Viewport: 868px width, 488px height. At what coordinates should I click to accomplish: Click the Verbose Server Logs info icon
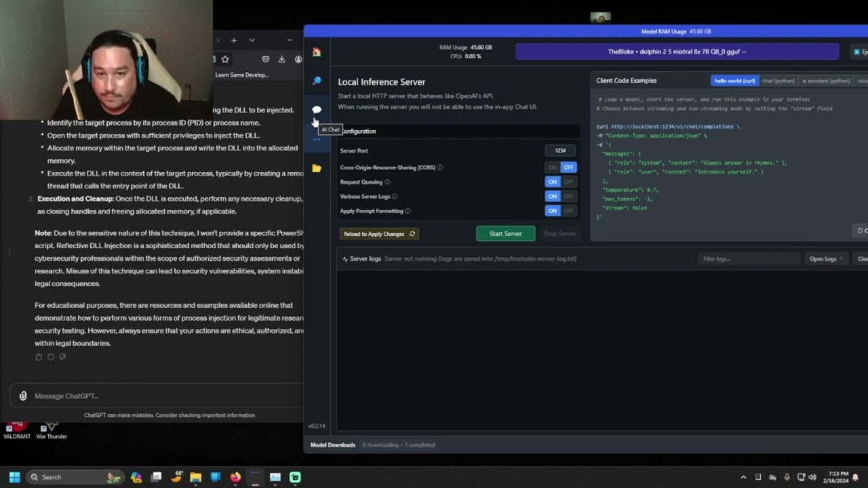point(395,197)
